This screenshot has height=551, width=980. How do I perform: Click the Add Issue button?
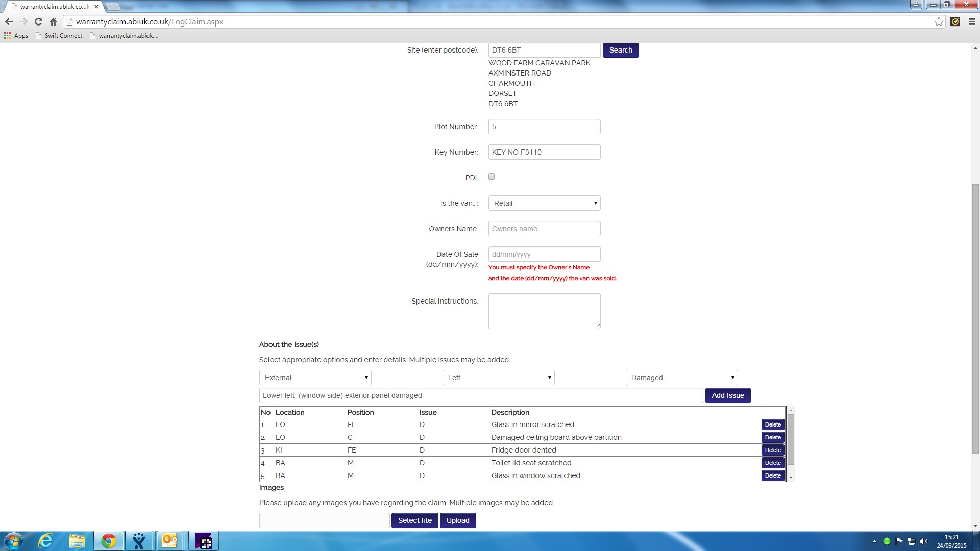coord(727,395)
